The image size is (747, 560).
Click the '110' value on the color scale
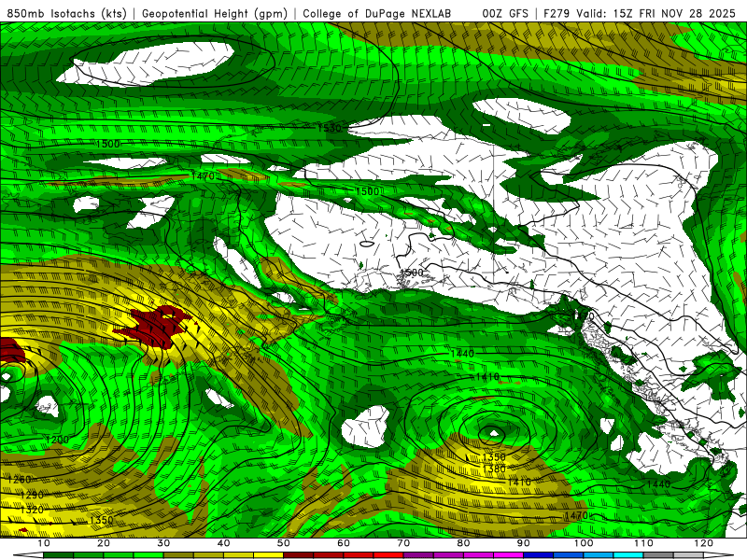(x=643, y=543)
